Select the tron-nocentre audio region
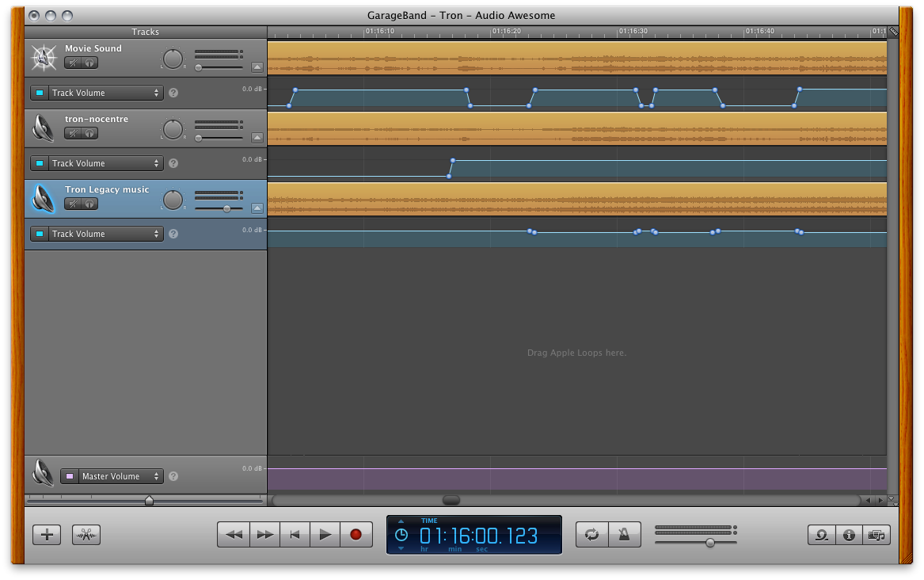Screen dimensions: 924x580 tap(577, 128)
